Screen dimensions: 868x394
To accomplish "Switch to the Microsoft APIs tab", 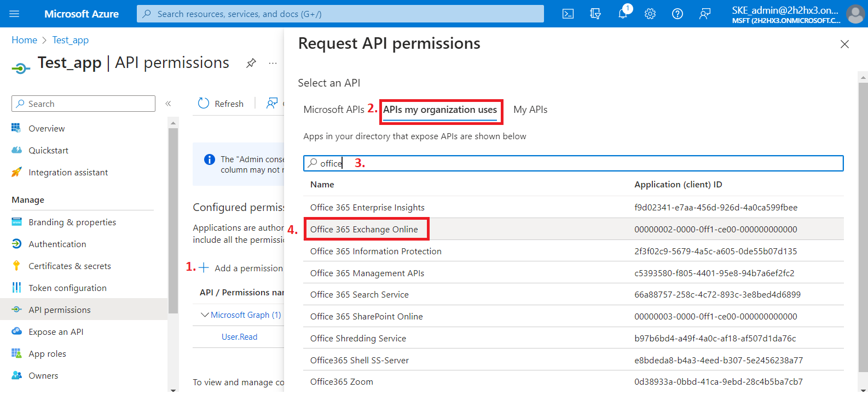I will [333, 110].
